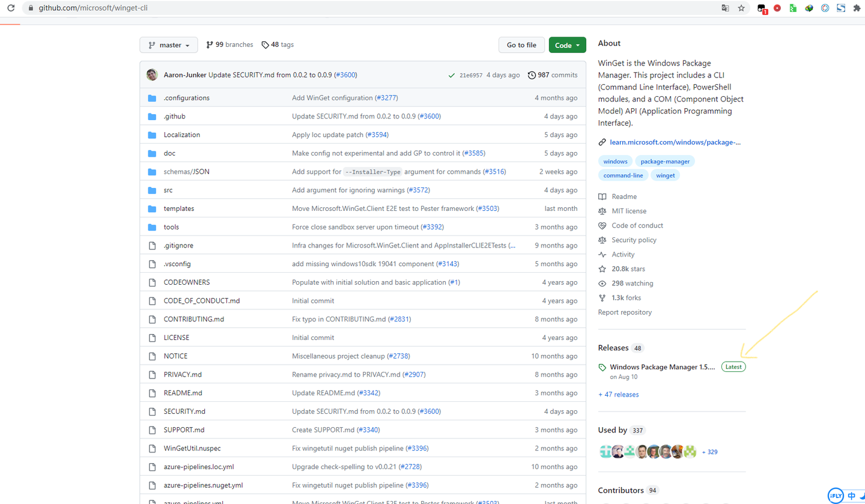This screenshot has width=865, height=504.
Task: View the 99 branches list
Action: tap(229, 45)
